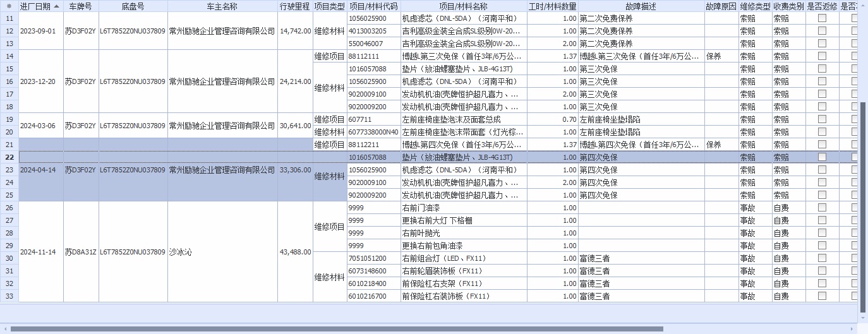Sort by the 车牌号 column header
Viewport: 868px width, 334px height.
click(x=81, y=6)
